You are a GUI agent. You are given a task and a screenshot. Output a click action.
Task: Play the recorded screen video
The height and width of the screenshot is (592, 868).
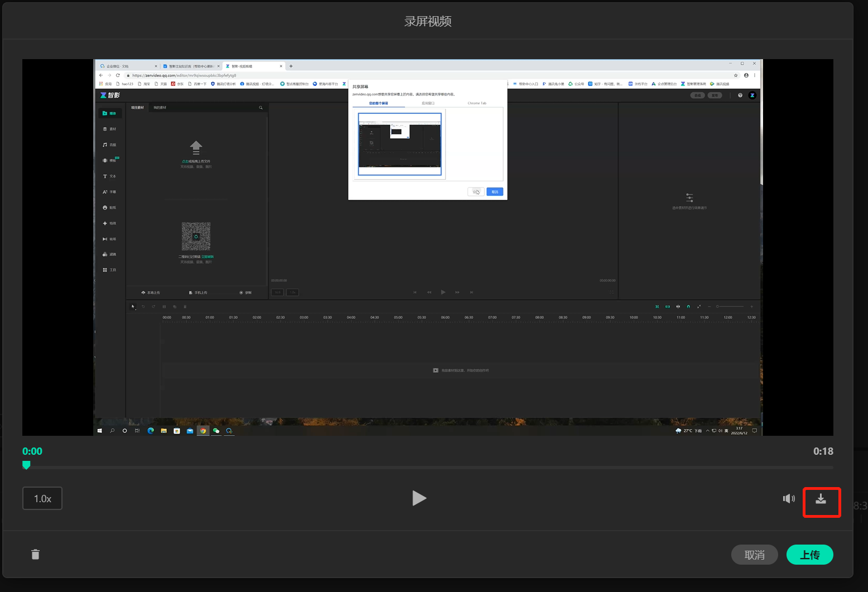419,498
